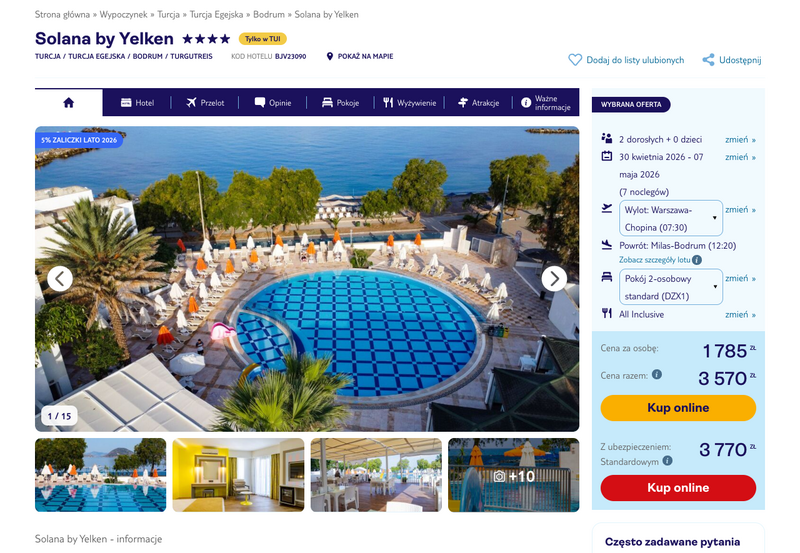Open the Opinie tab
Screen dimensions: 800x553
pyautogui.click(x=273, y=103)
